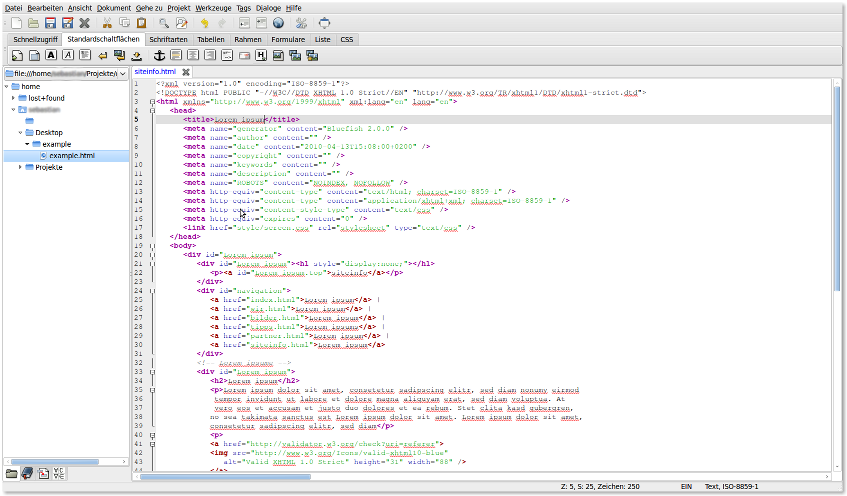
Task: Click the H heading icon in the HTML toolbar
Action: point(261,55)
